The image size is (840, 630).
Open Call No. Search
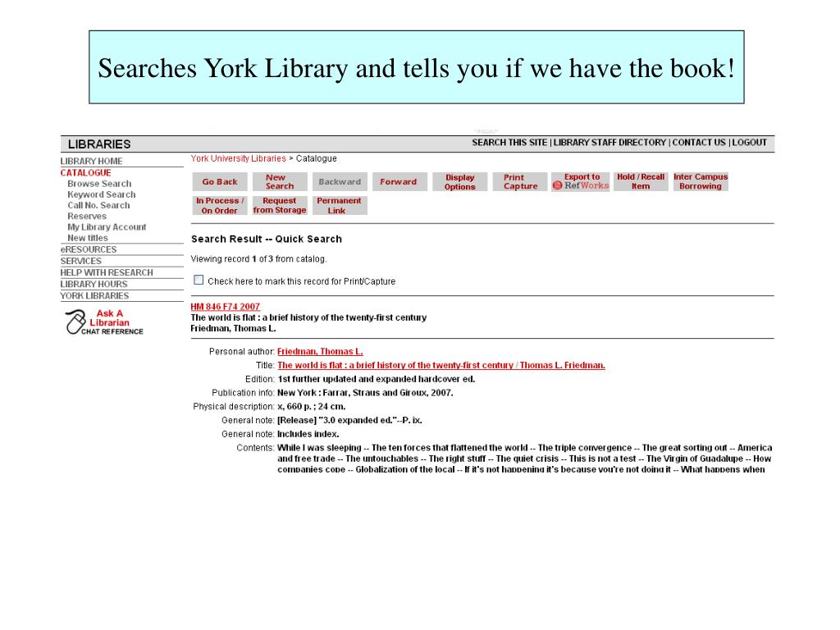pyautogui.click(x=98, y=205)
